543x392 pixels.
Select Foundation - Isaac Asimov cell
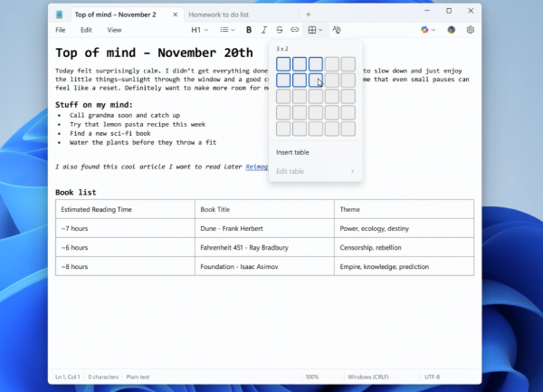[x=264, y=266]
